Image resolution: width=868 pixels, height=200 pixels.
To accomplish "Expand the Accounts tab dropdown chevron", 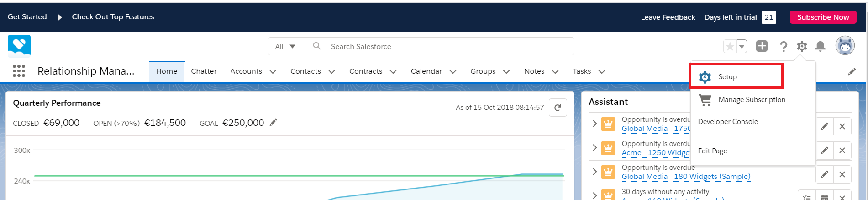I will 273,72.
